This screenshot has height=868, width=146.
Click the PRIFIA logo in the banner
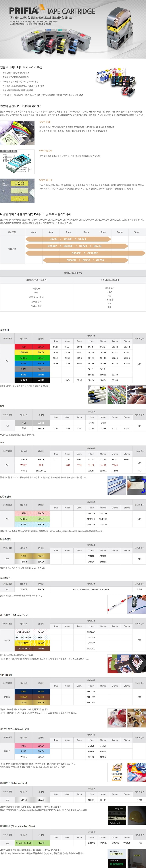click(25, 11)
